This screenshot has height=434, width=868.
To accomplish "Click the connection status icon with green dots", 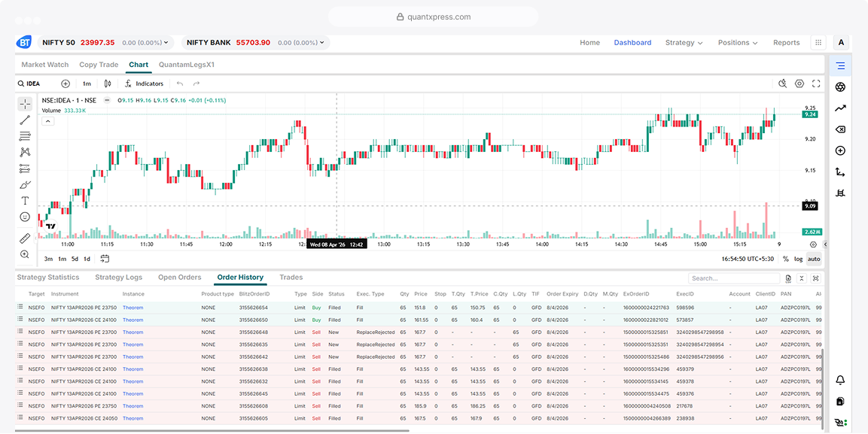I will click(841, 423).
